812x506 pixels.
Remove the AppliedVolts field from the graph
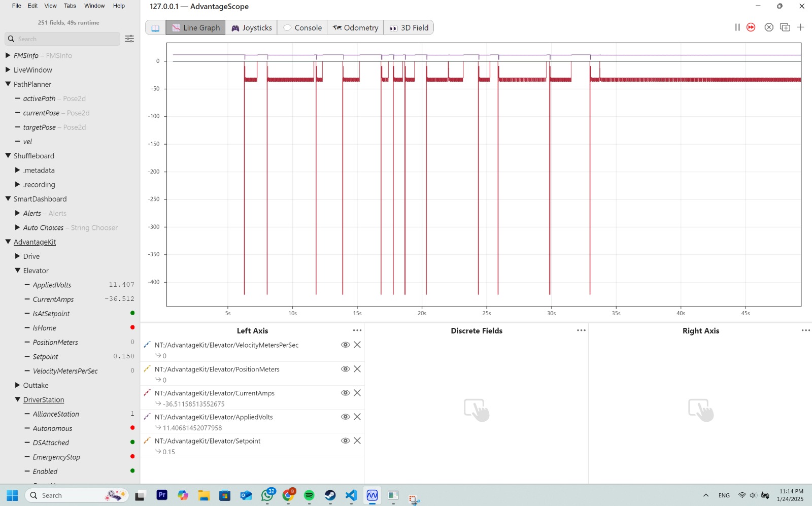357,417
